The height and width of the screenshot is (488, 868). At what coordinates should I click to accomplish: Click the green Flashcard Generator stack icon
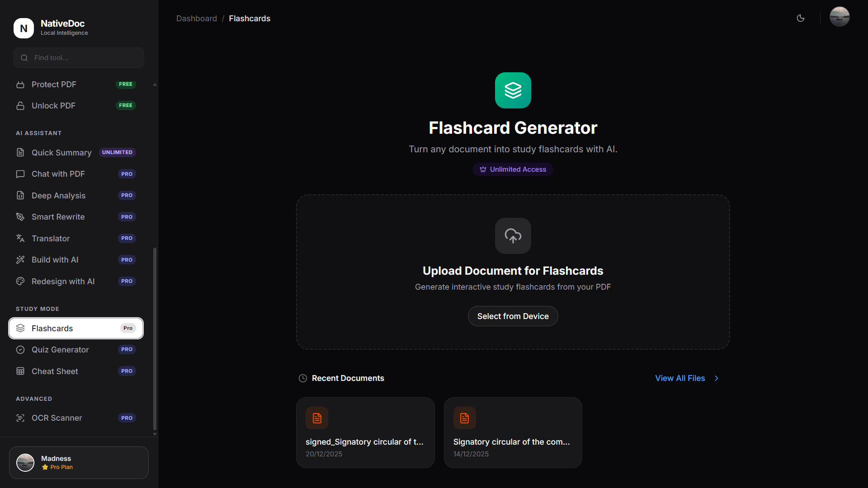tap(513, 90)
